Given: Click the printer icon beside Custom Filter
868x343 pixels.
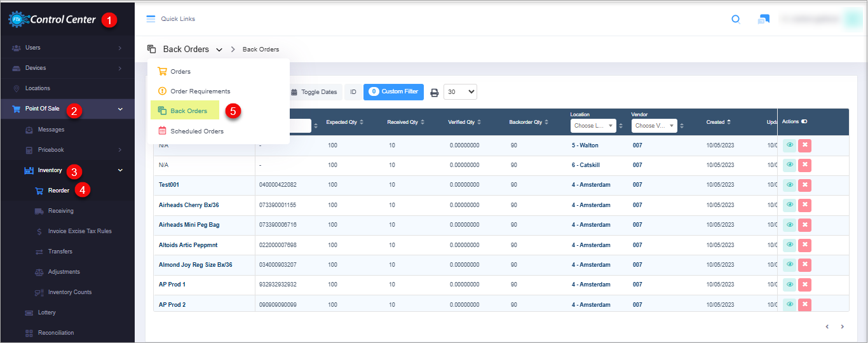Looking at the screenshot, I should tap(435, 92).
